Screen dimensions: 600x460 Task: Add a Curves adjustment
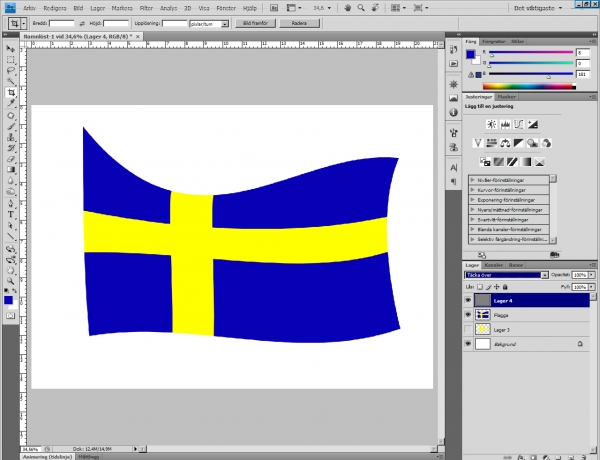pos(519,124)
